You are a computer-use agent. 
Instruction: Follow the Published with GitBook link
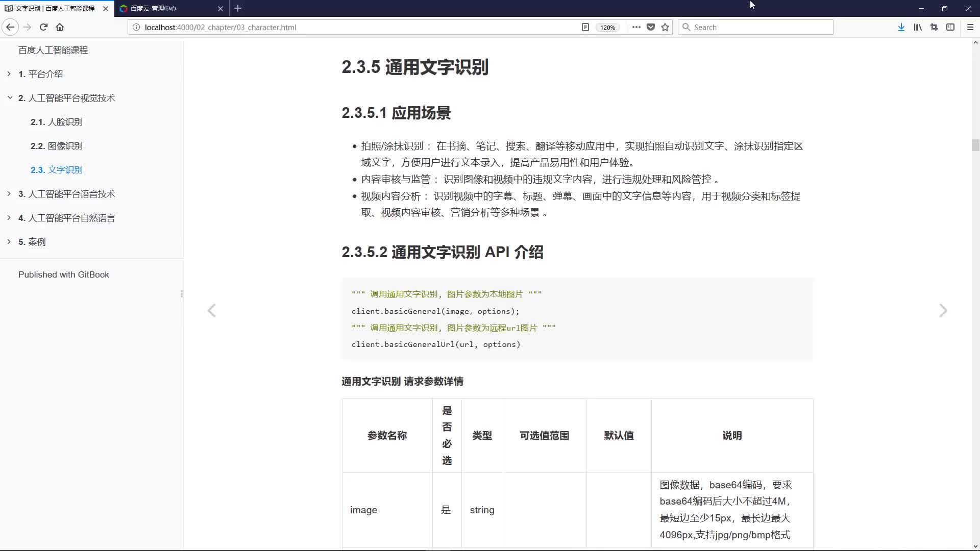tap(64, 274)
